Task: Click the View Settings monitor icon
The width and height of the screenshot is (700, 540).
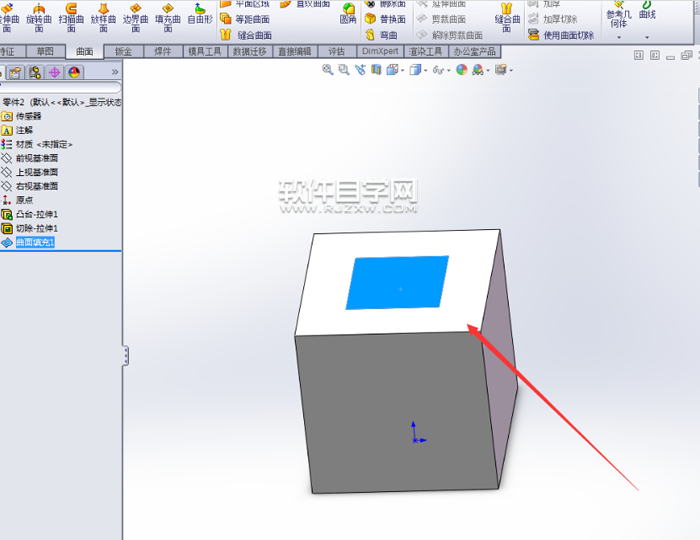Action: tap(501, 70)
